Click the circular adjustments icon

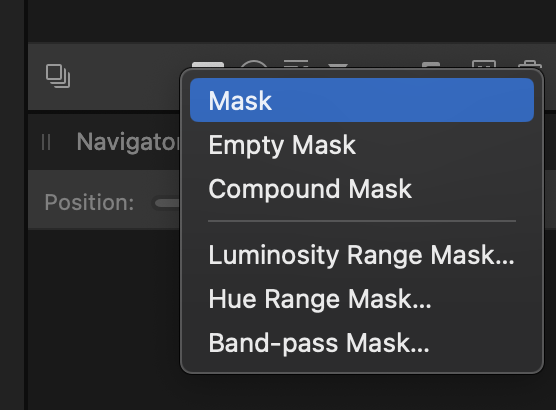pos(254,64)
